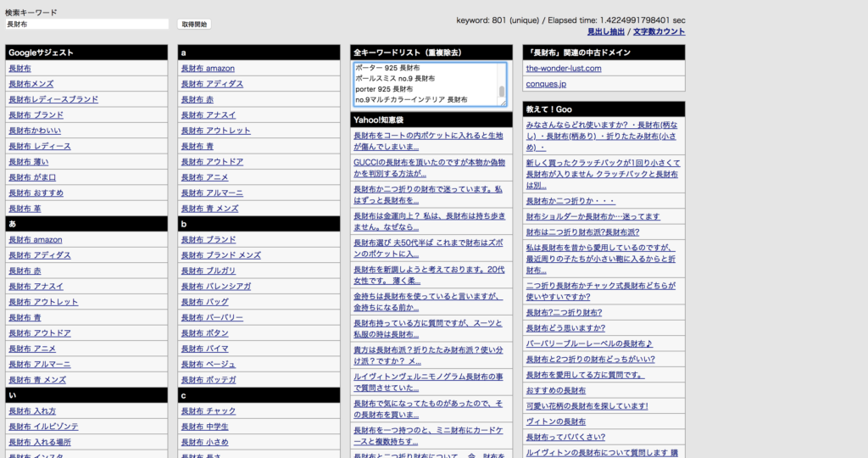This screenshot has width=868, height=458.
Task: Visit the the-wonder-lust.com domain link
Action: [x=564, y=68]
